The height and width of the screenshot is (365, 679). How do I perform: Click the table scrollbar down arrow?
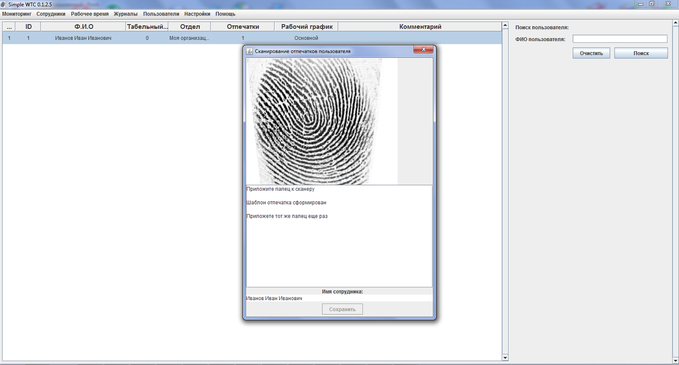[505, 358]
